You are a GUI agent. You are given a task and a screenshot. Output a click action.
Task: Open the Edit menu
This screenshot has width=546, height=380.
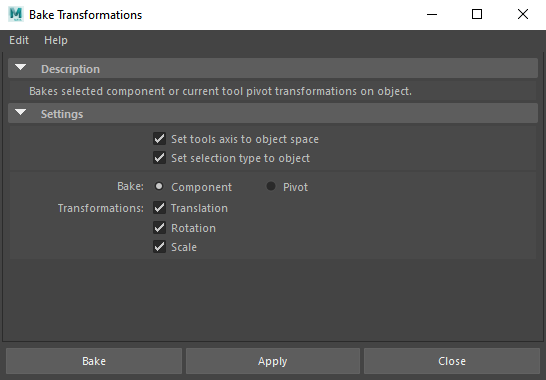pyautogui.click(x=19, y=40)
